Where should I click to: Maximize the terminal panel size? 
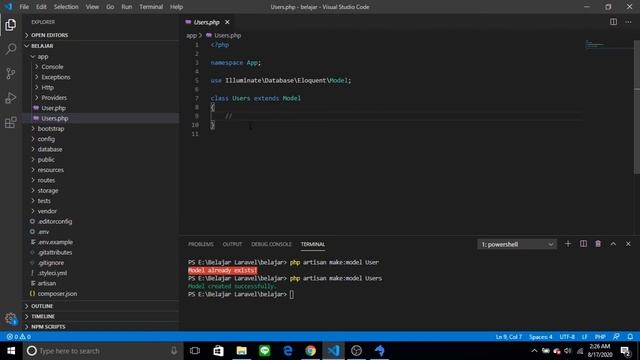point(613,244)
